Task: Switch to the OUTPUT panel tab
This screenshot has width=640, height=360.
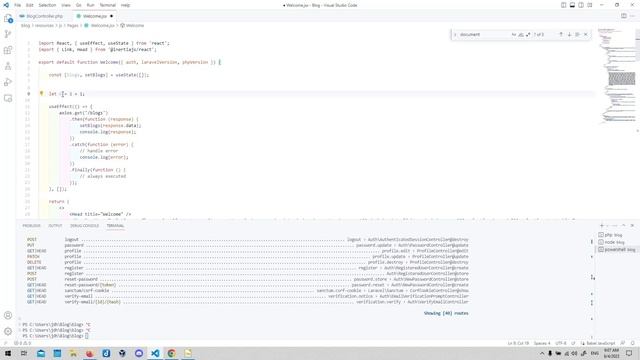Action: click(55, 225)
